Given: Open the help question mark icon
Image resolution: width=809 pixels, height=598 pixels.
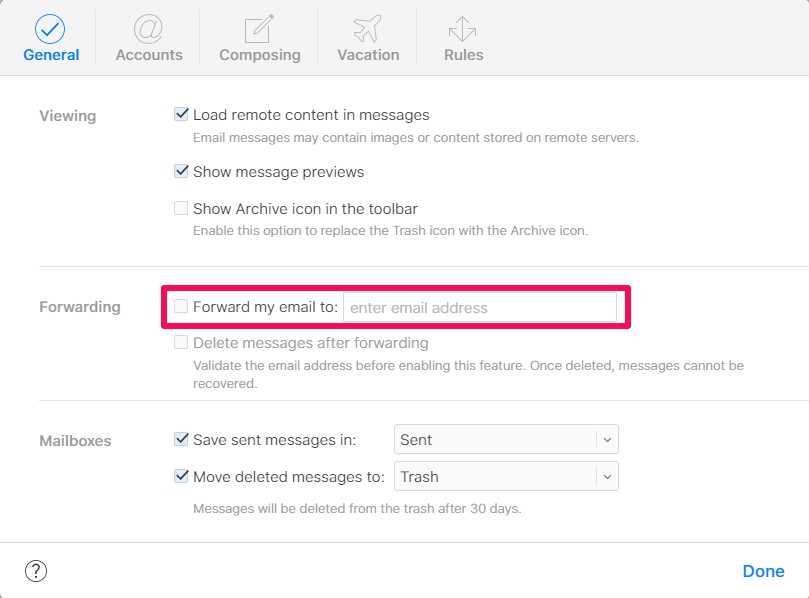Looking at the screenshot, I should tap(36, 571).
